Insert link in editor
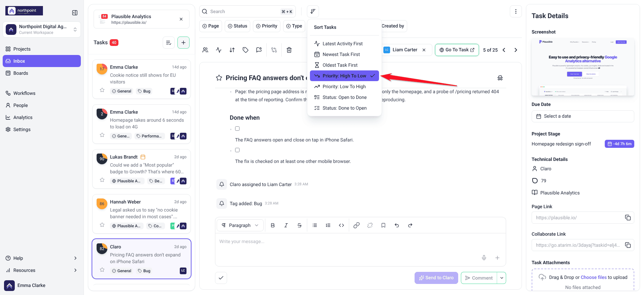 coord(357,225)
